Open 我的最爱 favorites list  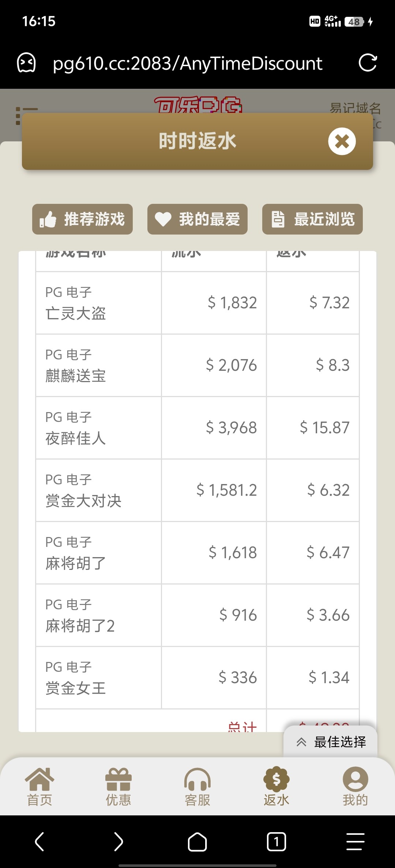click(197, 219)
